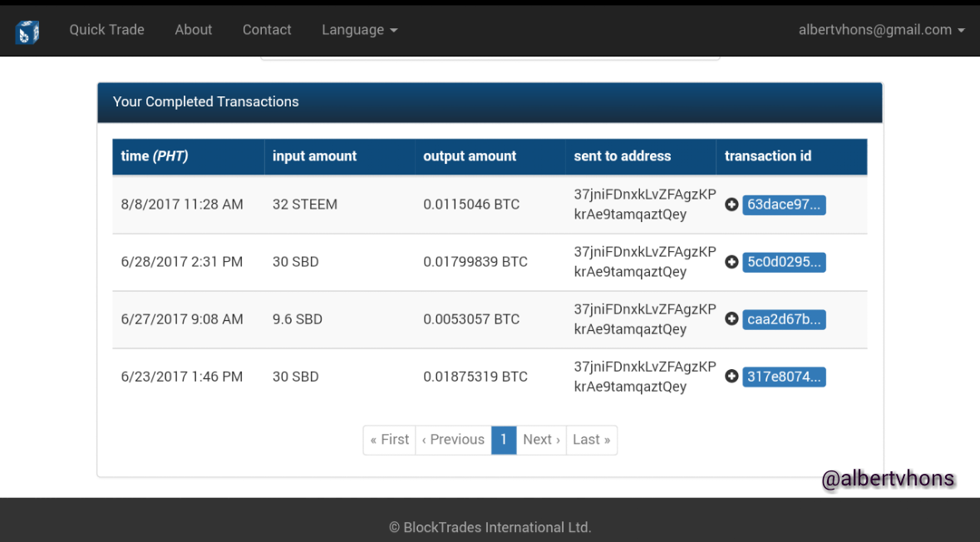
Task: Go to the Contact page
Action: (x=267, y=29)
